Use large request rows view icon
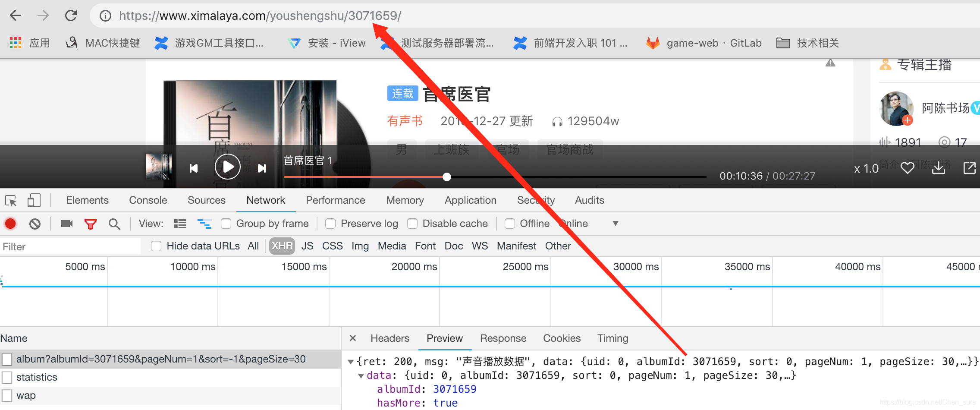The width and height of the screenshot is (980, 410). [180, 224]
